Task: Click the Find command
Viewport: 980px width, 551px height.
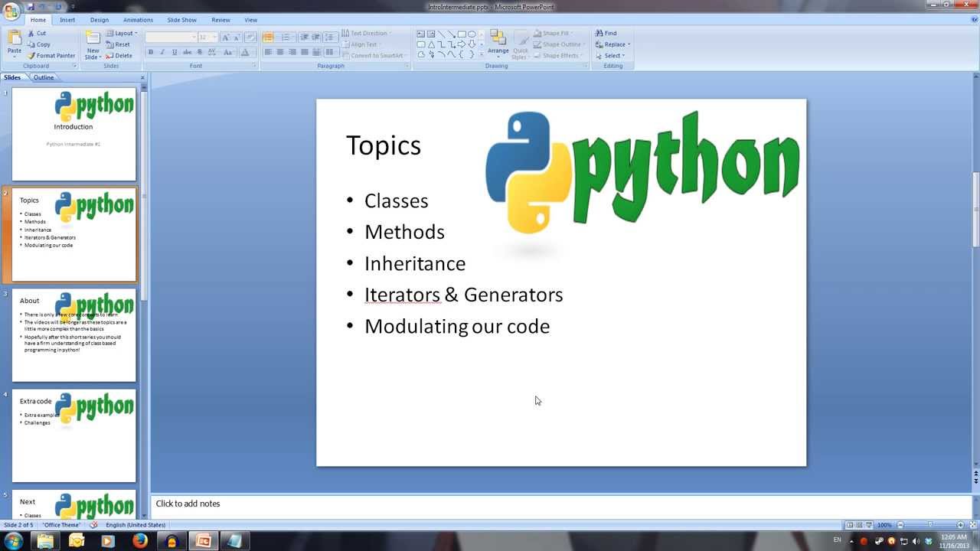Action: pos(606,33)
